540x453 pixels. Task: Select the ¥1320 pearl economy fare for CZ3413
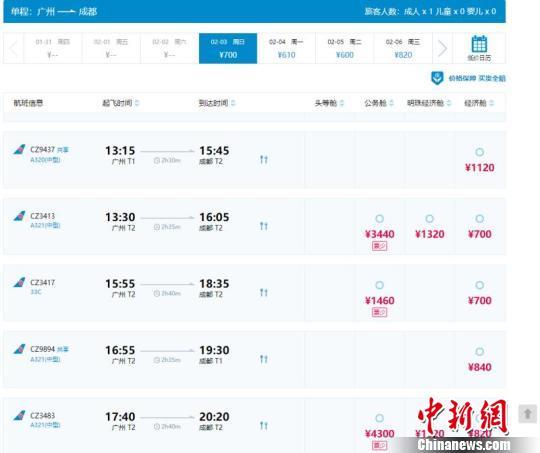[x=429, y=219]
